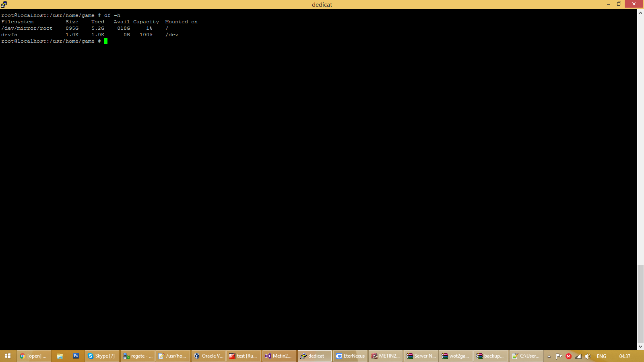Launch Photoshop from the taskbar
The width and height of the screenshot is (644, 362).
[76, 356]
